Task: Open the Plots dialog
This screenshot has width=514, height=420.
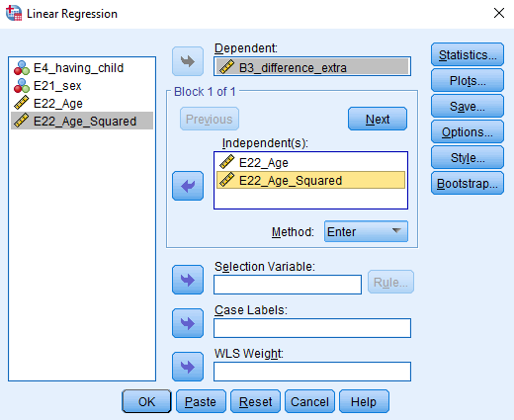Action: [468, 80]
